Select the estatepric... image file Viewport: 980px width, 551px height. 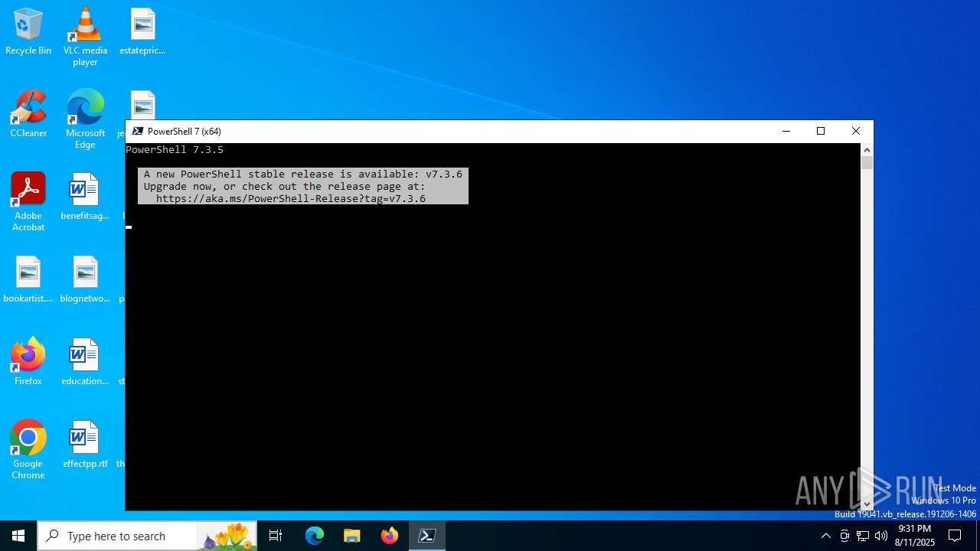[142, 32]
